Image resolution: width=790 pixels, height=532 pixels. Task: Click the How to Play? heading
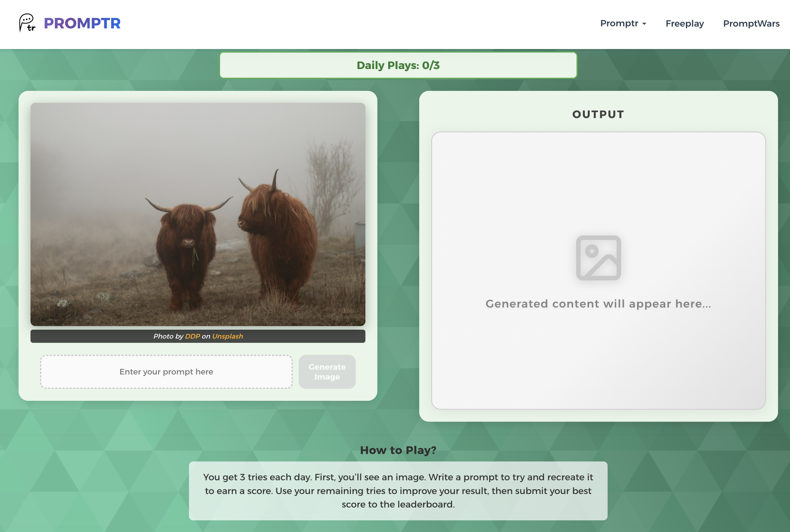coord(398,450)
